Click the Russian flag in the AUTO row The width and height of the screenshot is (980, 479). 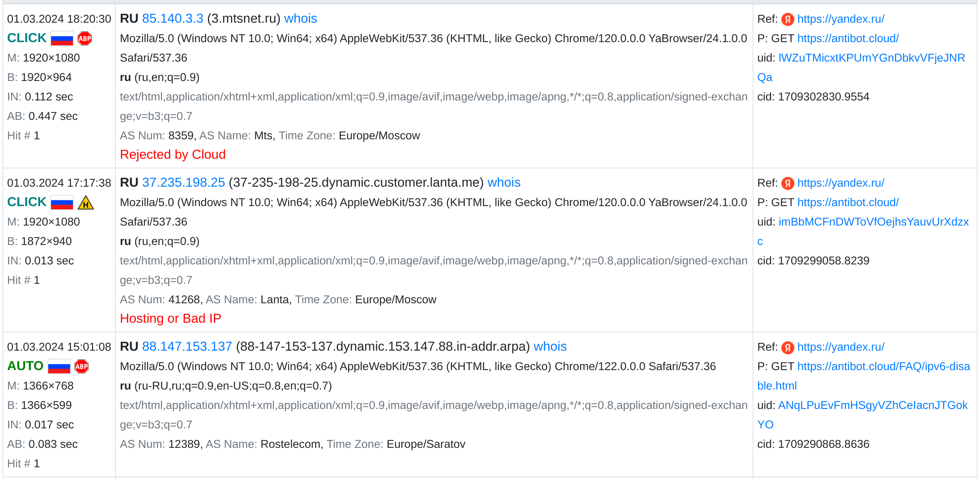point(59,367)
